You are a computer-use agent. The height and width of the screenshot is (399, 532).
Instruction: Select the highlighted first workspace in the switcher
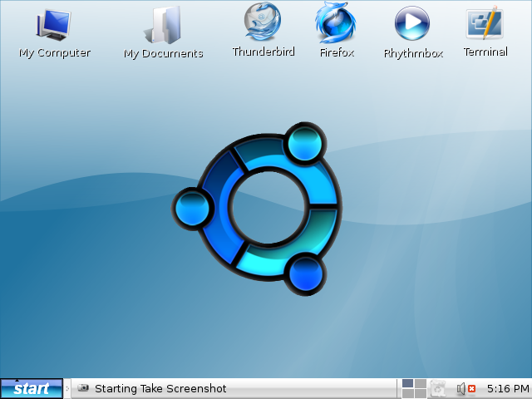[408, 383]
